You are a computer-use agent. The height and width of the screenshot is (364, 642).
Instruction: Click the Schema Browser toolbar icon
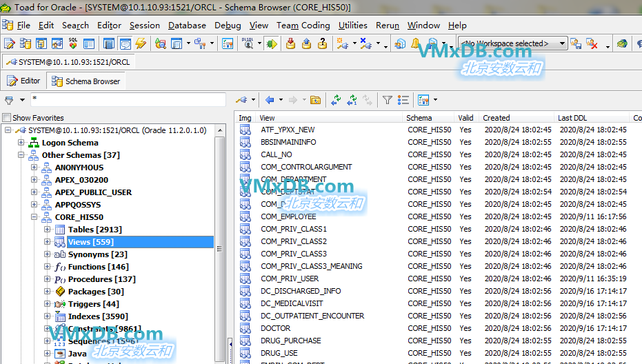pyautogui.click(x=26, y=43)
